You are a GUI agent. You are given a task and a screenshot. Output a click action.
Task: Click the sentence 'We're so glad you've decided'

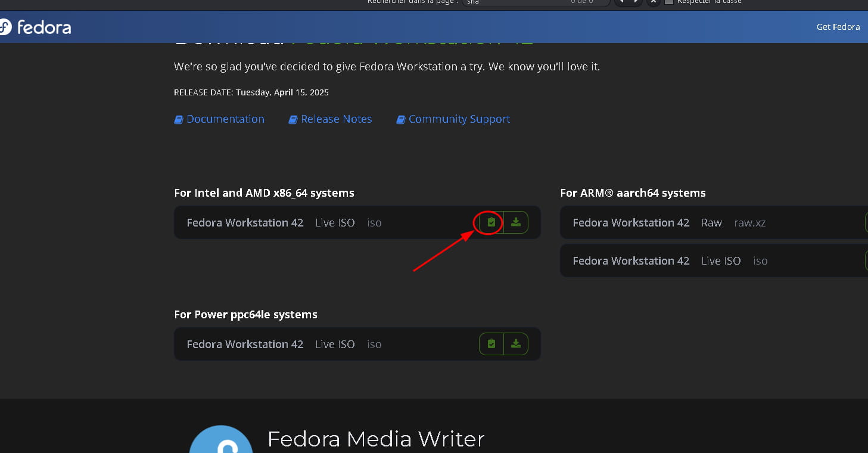387,67
